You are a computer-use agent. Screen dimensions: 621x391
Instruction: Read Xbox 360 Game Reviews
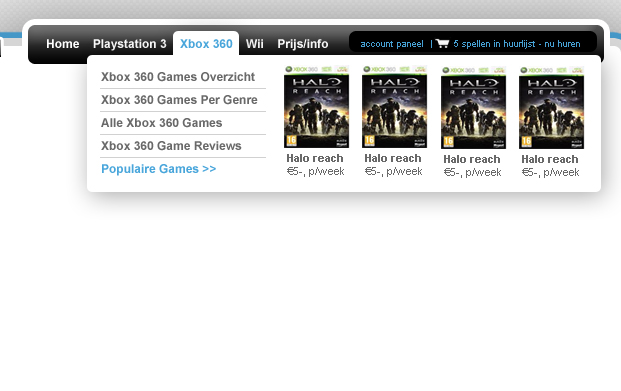point(171,145)
